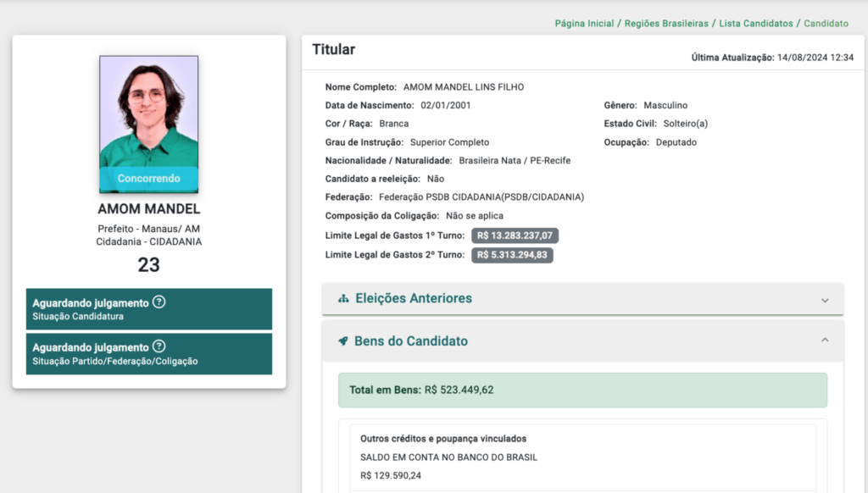Click the Federação PSDB CIDADANIA text

(481, 197)
